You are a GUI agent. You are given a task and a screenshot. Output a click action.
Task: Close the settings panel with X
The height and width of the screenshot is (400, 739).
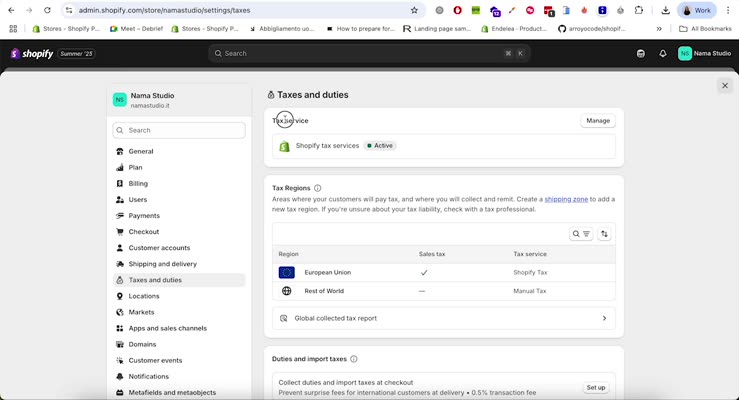tap(725, 85)
